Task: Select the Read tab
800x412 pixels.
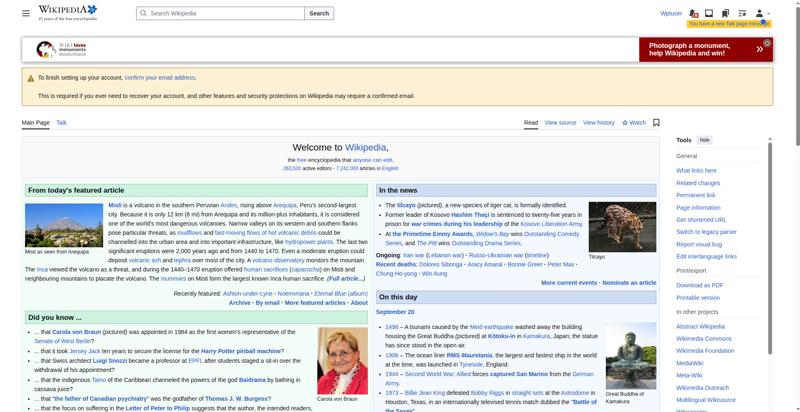Action: pyautogui.click(x=531, y=122)
